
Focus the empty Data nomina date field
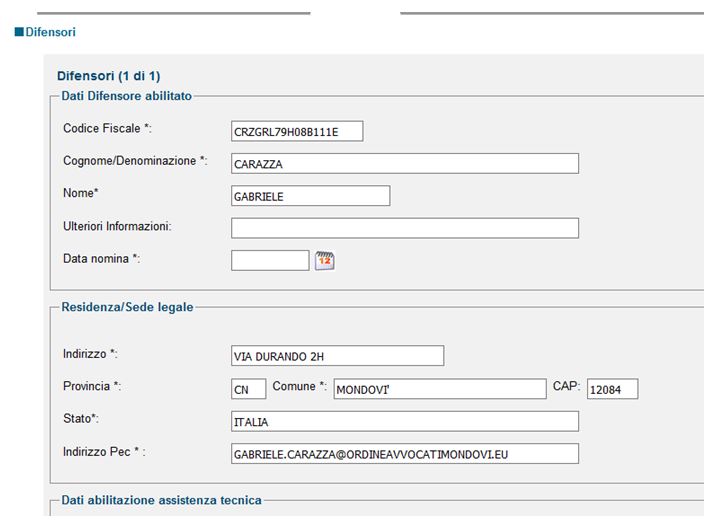(x=270, y=261)
